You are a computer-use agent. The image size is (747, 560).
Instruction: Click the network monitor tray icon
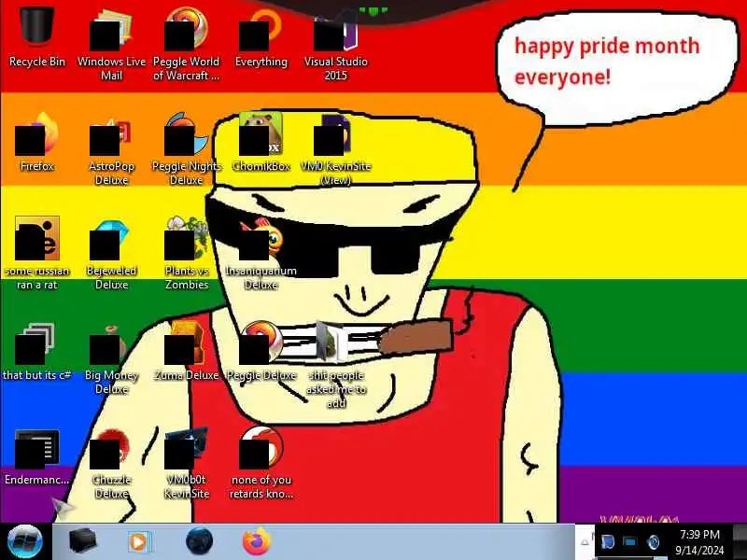(629, 542)
